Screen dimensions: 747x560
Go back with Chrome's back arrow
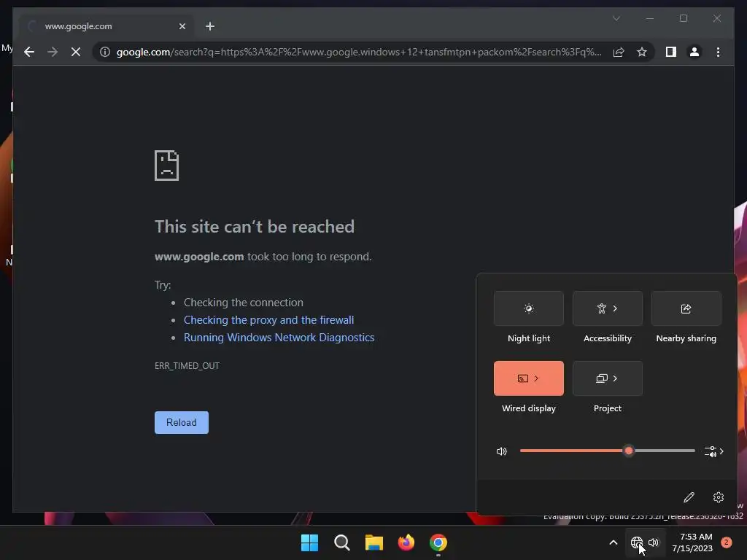click(x=29, y=52)
